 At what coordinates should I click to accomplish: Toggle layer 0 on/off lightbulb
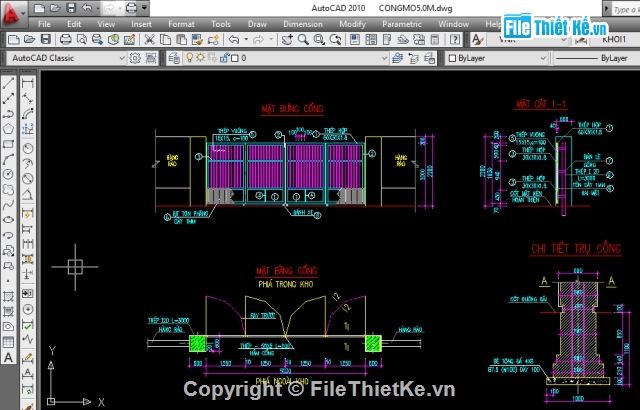click(x=189, y=58)
